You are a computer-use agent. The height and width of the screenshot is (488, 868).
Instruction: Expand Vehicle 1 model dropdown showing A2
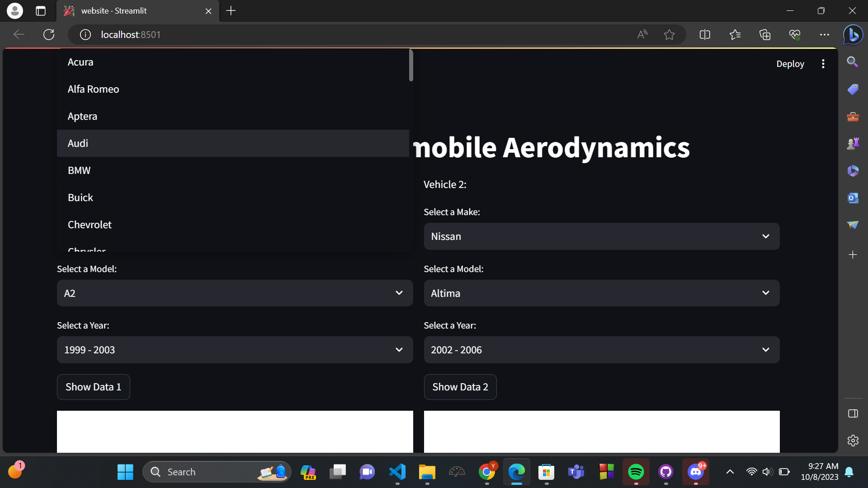(x=235, y=293)
